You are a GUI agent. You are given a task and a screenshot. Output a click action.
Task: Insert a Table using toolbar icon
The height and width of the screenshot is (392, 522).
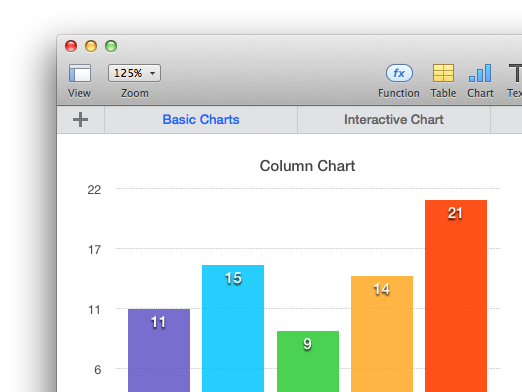click(x=443, y=73)
